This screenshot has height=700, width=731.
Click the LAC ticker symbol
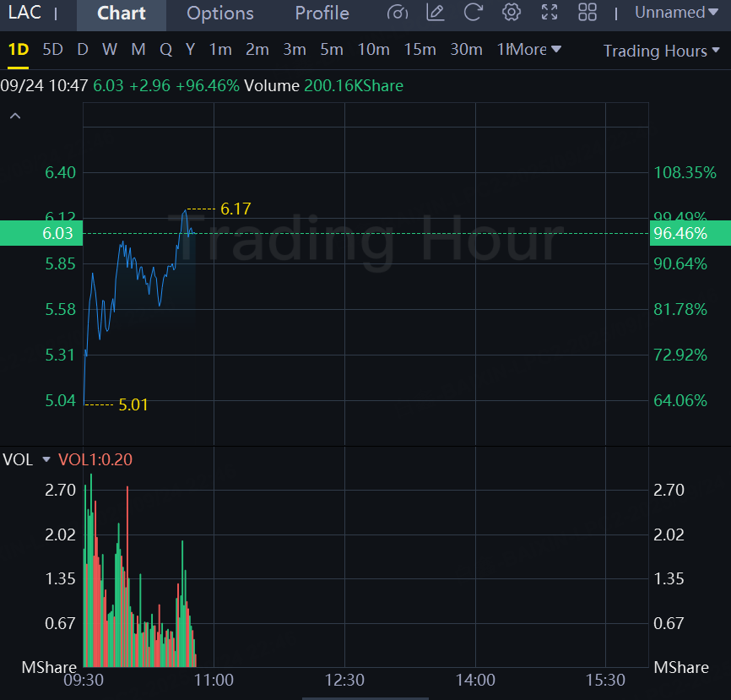point(24,13)
